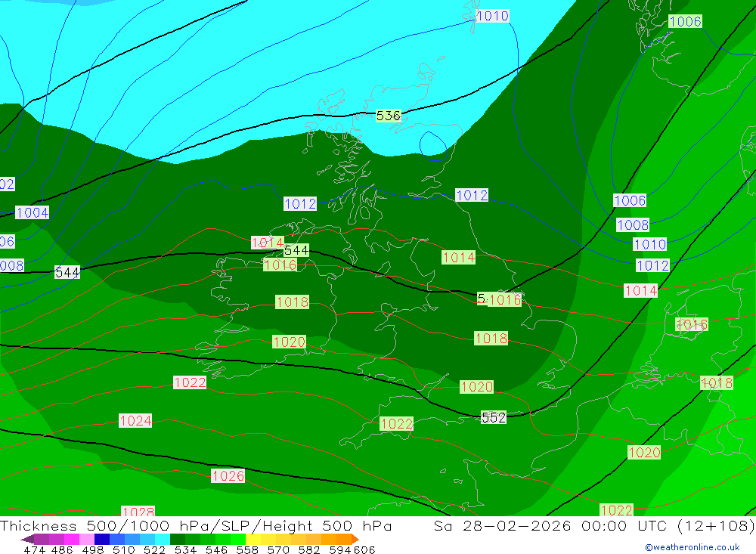The width and height of the screenshot is (756, 554).
Task: Pick the dark blue legend swatch
Action: (102, 539)
